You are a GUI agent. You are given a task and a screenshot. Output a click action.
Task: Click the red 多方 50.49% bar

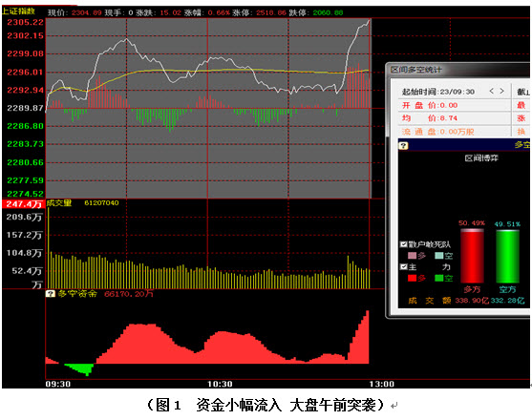(x=472, y=256)
